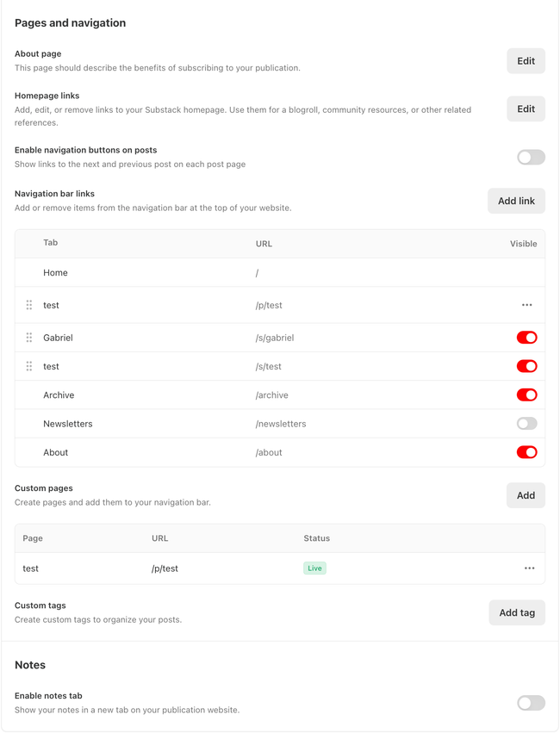Click drag handle for test /p/test row

coord(29,305)
